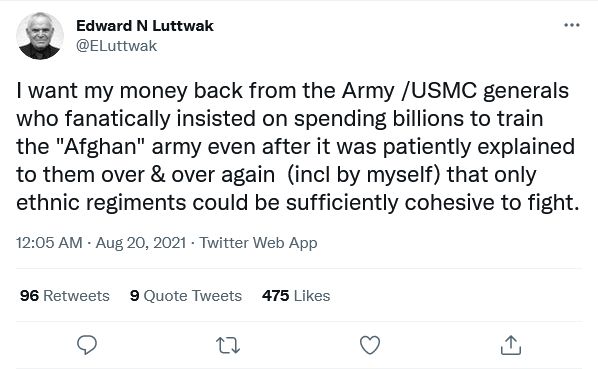Click the Edward N Luttwak display name

pyautogui.click(x=145, y=26)
